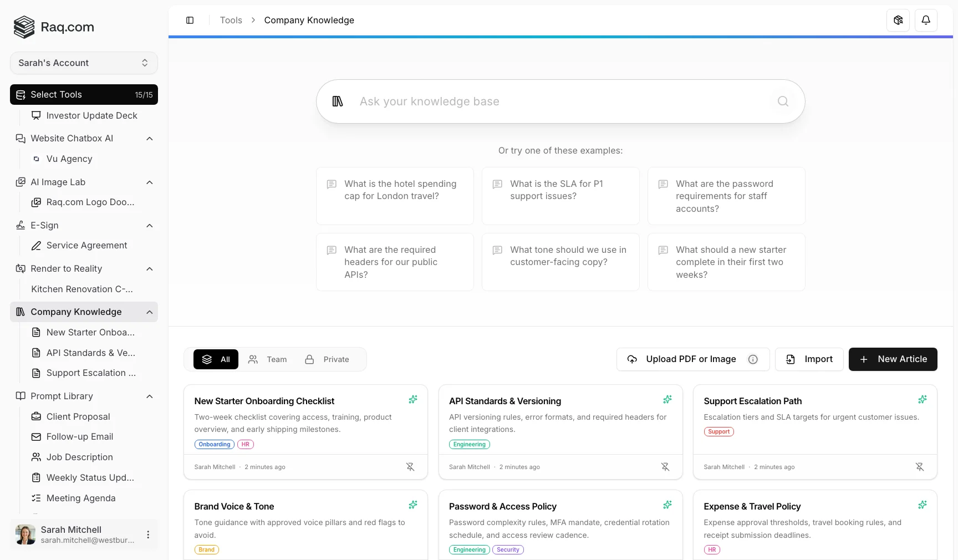Image resolution: width=958 pixels, height=560 pixels.
Task: Open the notifications bell
Action: pos(925,21)
